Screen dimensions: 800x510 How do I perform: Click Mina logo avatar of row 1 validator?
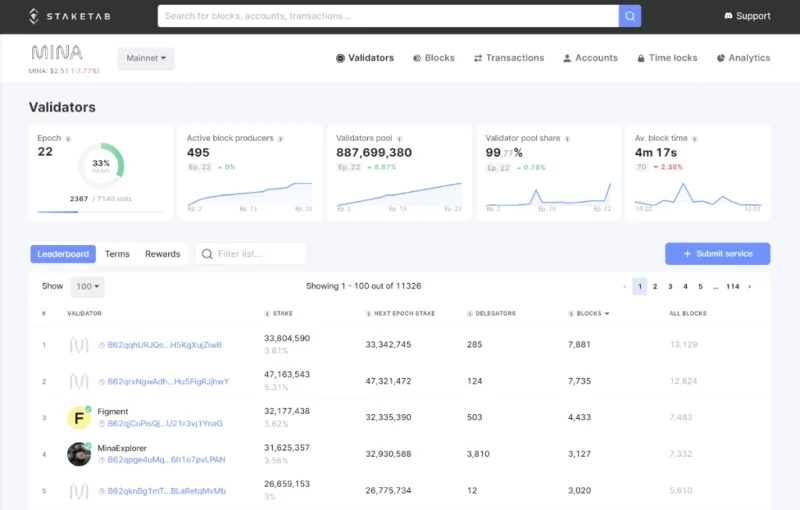pos(79,345)
